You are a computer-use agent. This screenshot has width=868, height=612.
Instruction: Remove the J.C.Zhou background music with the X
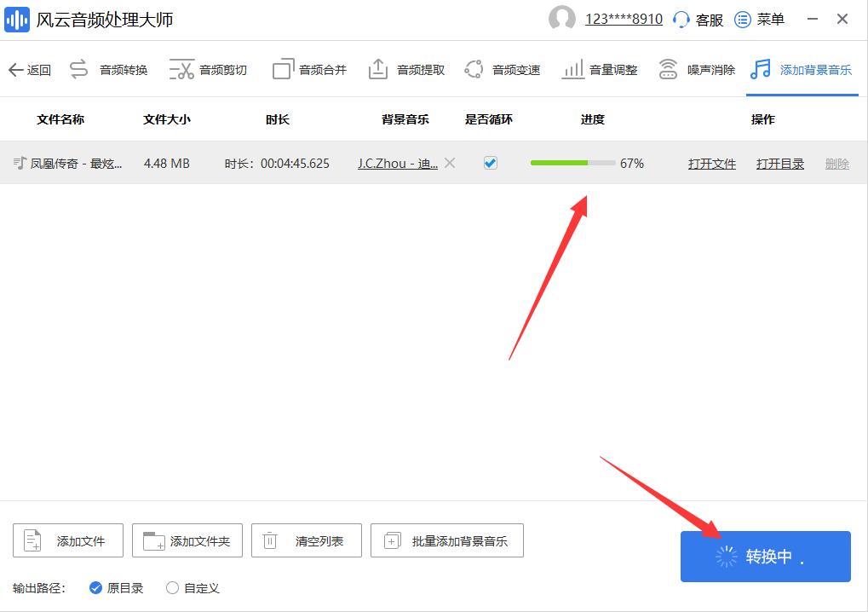[x=450, y=163]
